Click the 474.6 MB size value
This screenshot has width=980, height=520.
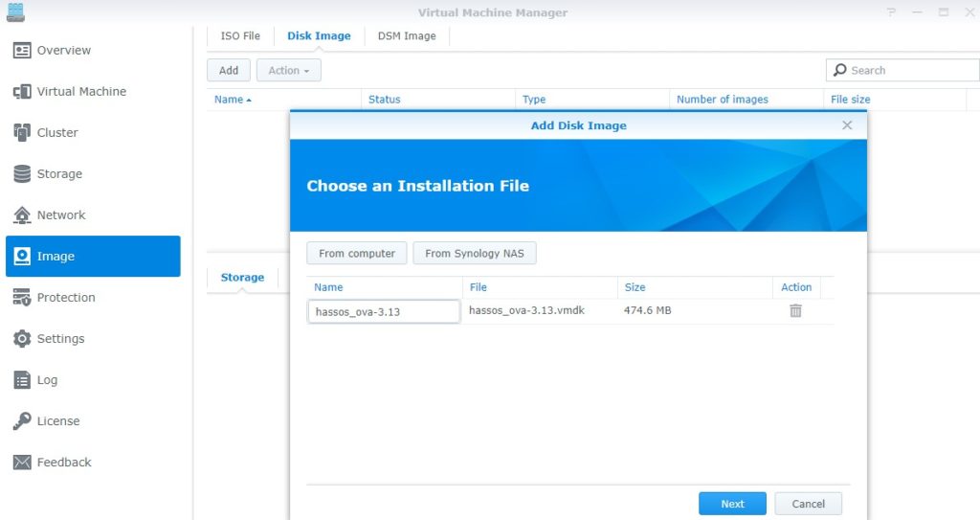pyautogui.click(x=648, y=310)
